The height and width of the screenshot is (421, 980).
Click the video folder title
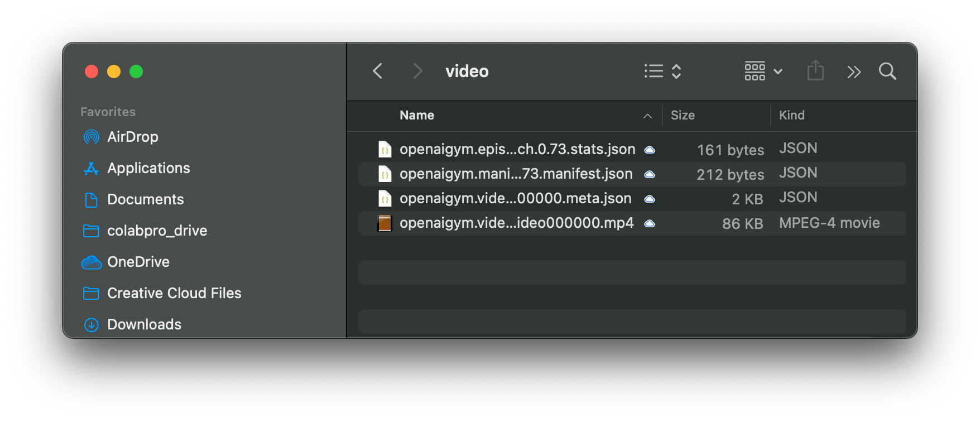pyautogui.click(x=467, y=71)
